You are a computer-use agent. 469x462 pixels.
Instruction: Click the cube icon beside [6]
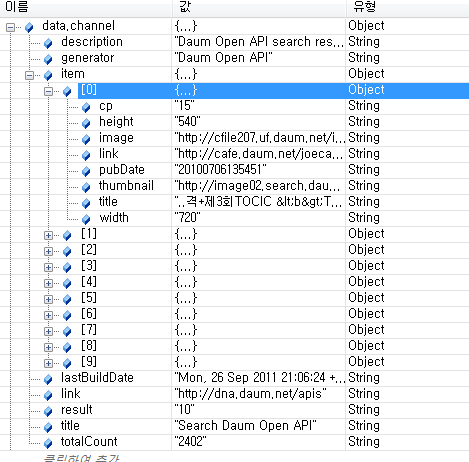[67, 315]
